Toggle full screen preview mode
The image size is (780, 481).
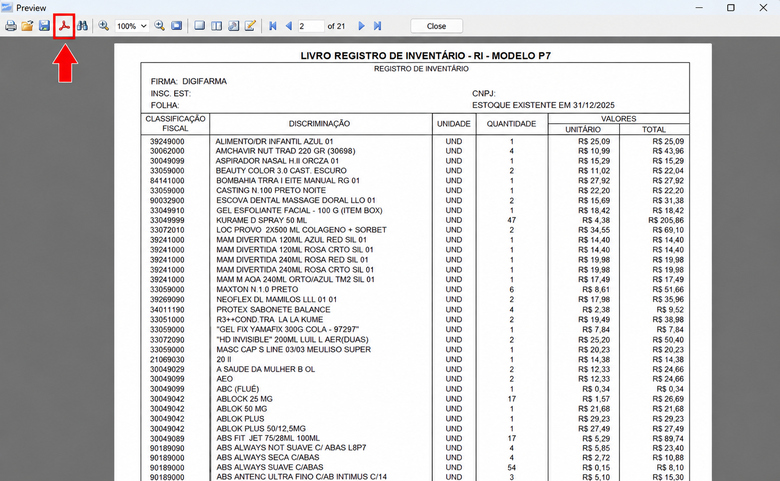point(177,26)
